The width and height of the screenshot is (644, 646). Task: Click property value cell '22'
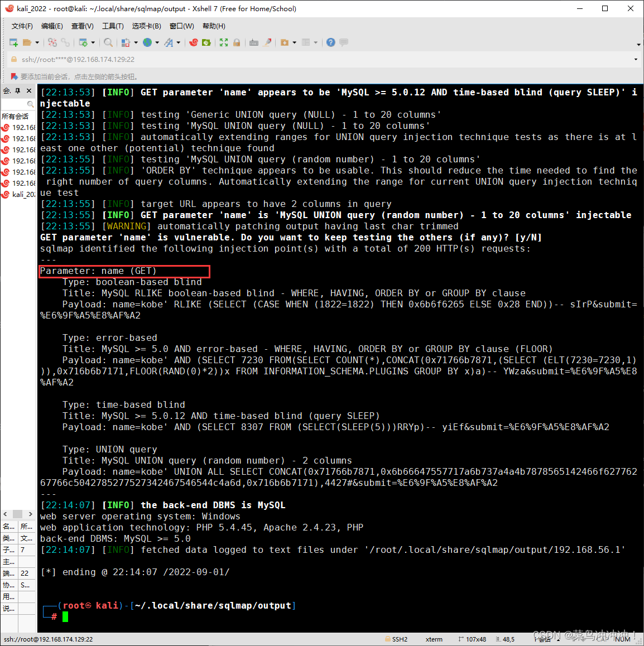pos(26,573)
